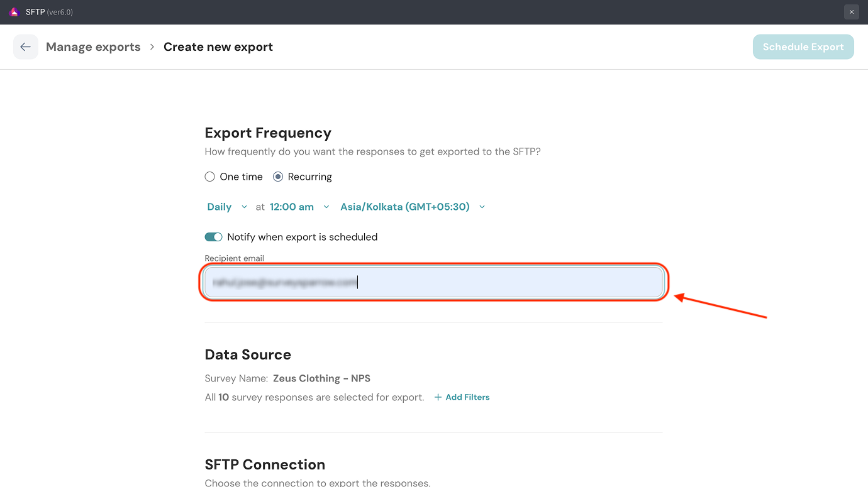This screenshot has height=487, width=868.
Task: Click Create new export breadcrumb
Action: [x=218, y=47]
